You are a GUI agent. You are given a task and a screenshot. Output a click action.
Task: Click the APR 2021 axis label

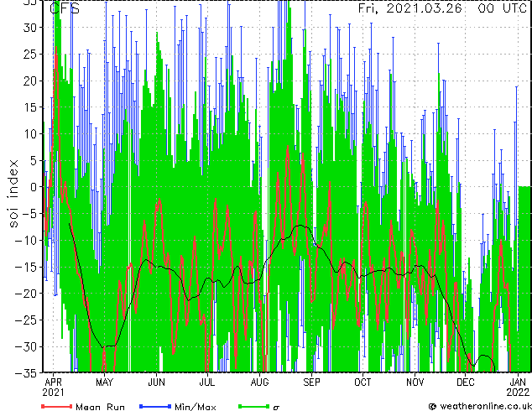coord(53,388)
